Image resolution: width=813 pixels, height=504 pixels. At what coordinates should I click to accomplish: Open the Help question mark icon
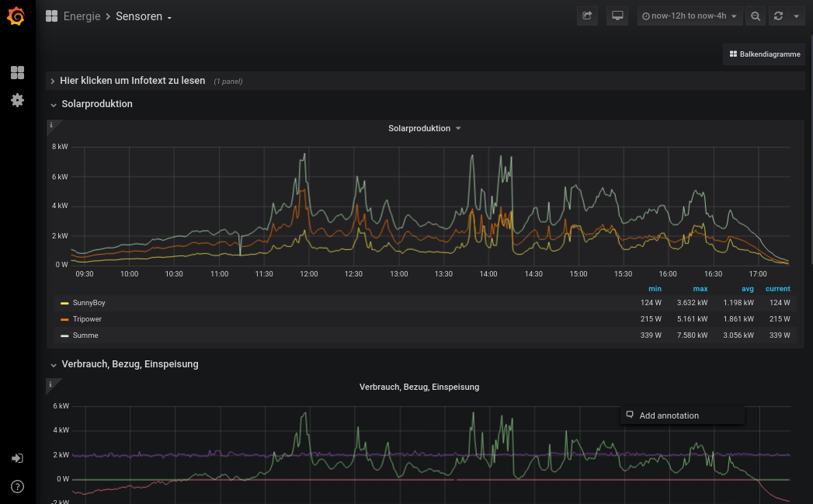(x=17, y=487)
